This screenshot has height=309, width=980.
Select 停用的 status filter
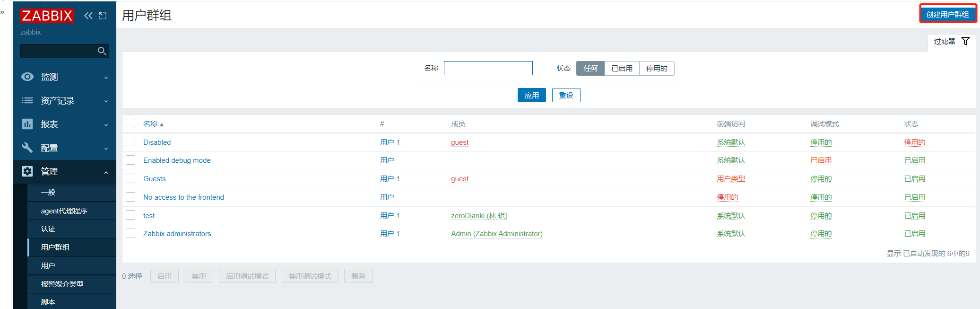(657, 69)
